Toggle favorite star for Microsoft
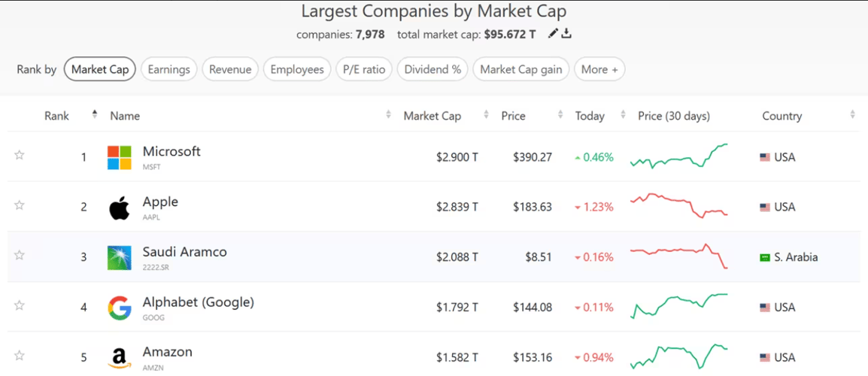This screenshot has height=376, width=868. (20, 155)
